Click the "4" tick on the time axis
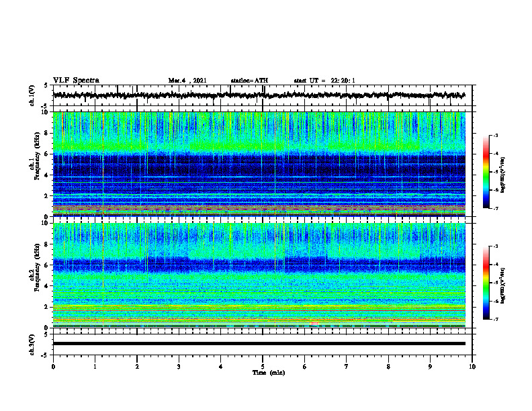Image resolution: width=532 pixels, height=411 pixels. [x=221, y=367]
